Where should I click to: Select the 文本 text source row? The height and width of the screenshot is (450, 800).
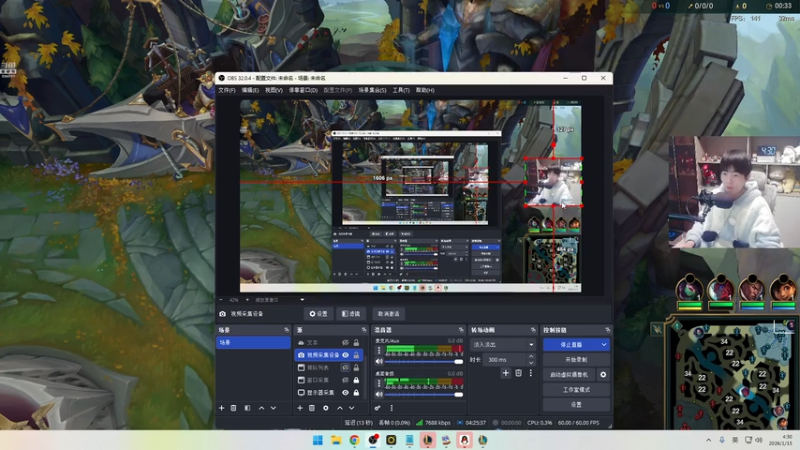[x=329, y=342]
